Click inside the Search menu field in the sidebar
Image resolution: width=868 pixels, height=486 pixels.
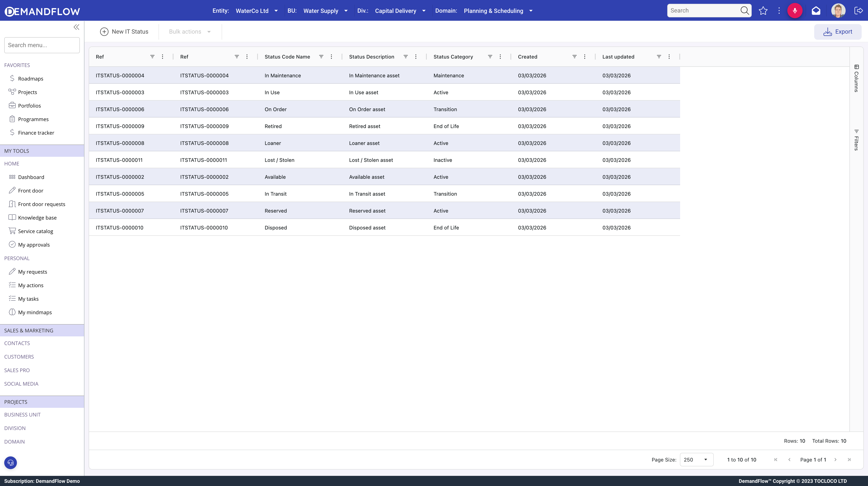42,45
